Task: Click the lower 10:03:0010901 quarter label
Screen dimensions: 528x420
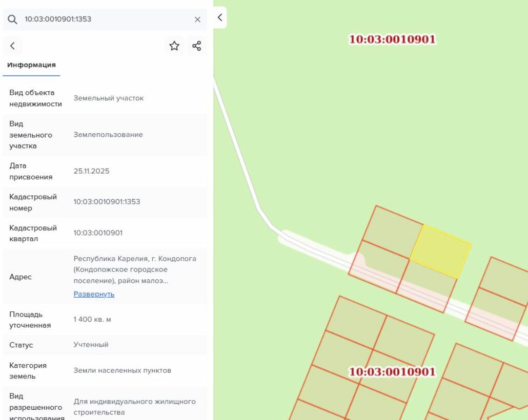Action: click(392, 372)
